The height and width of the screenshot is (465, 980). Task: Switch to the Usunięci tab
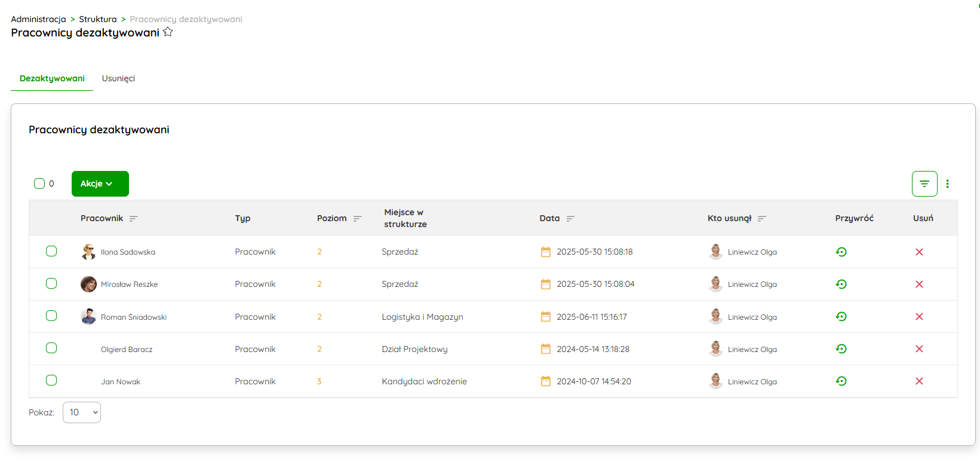click(118, 78)
